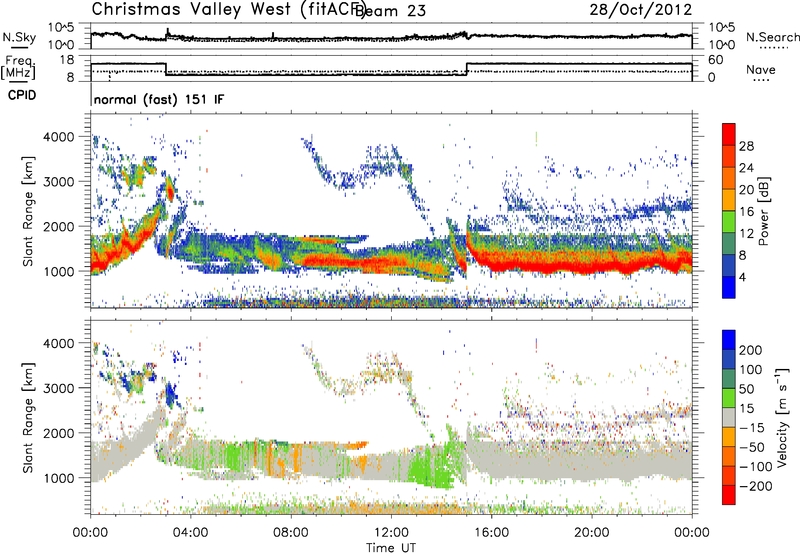
Task: Click the '12:00' time tick label
Action: pos(391,533)
